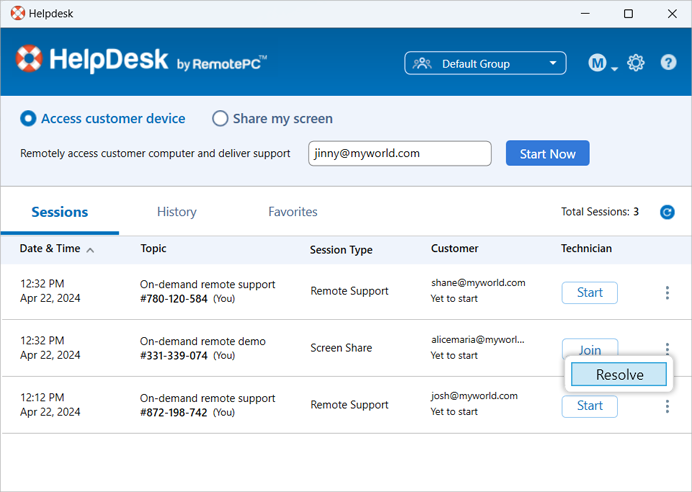The width and height of the screenshot is (692, 492).
Task: Start the shane@myworld.com session
Action: pos(589,293)
